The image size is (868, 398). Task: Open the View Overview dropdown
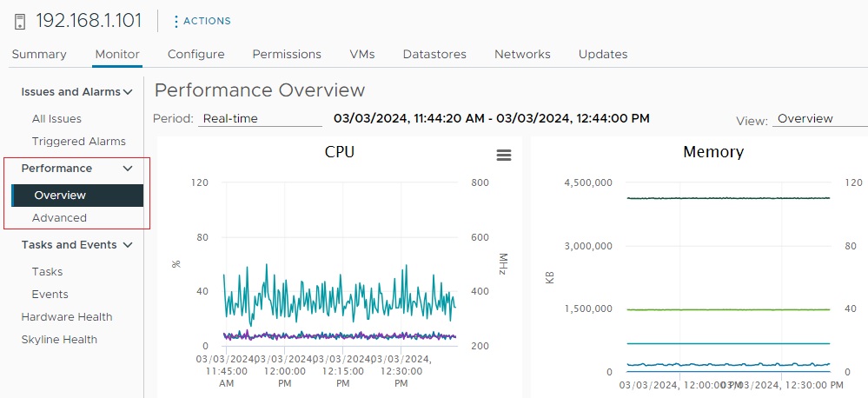tap(818, 119)
